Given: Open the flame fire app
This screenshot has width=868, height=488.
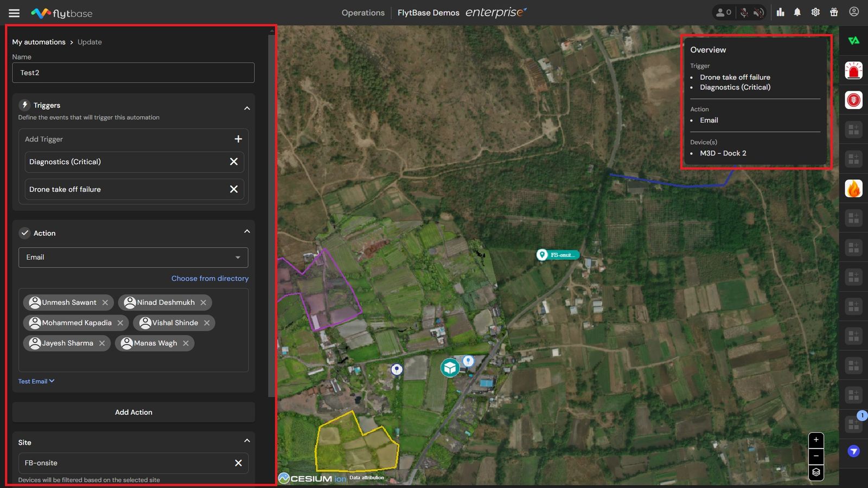Looking at the screenshot, I should pyautogui.click(x=853, y=189).
